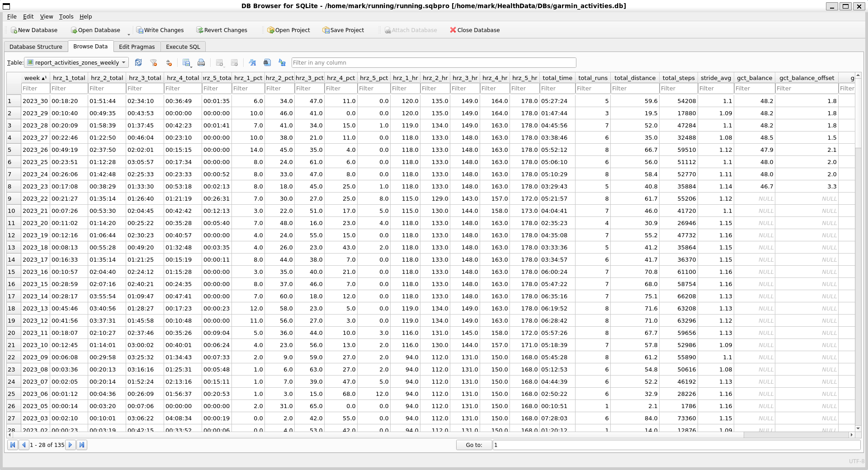
Task: Clear all column filters
Action: [154, 62]
